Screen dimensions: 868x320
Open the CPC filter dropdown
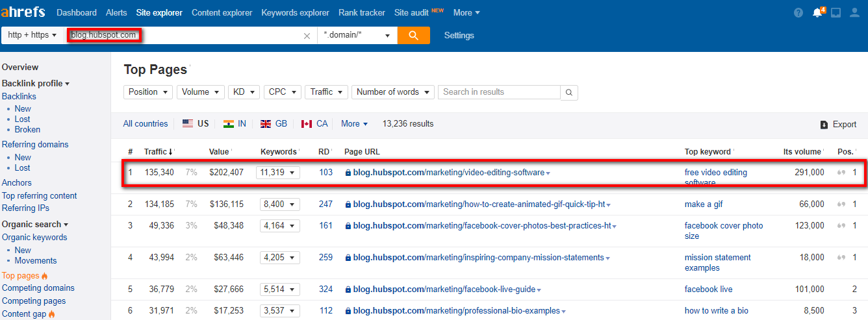(x=283, y=92)
